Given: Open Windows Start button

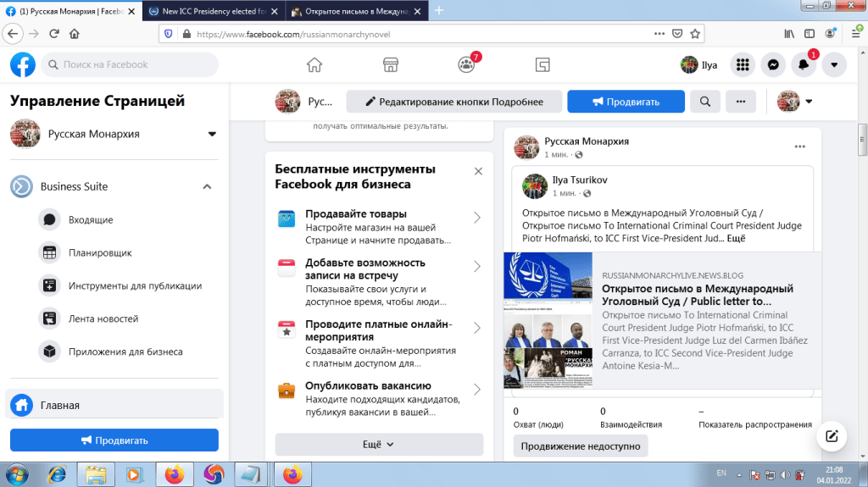Looking at the screenshot, I should (x=17, y=474).
